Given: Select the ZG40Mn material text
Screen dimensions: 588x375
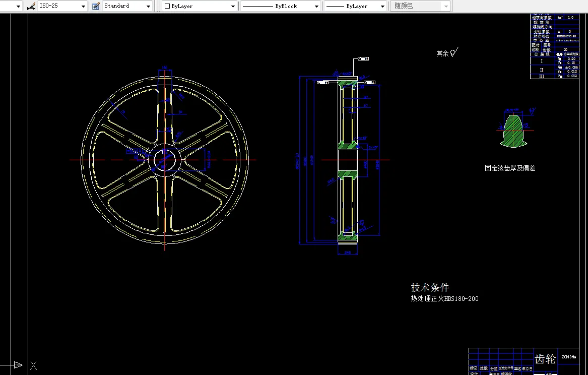Looking at the screenshot, I should (568, 357).
